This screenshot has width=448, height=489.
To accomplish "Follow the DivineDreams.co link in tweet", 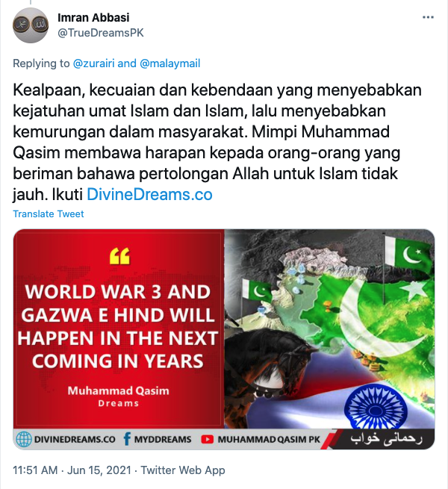I will pos(149,195).
